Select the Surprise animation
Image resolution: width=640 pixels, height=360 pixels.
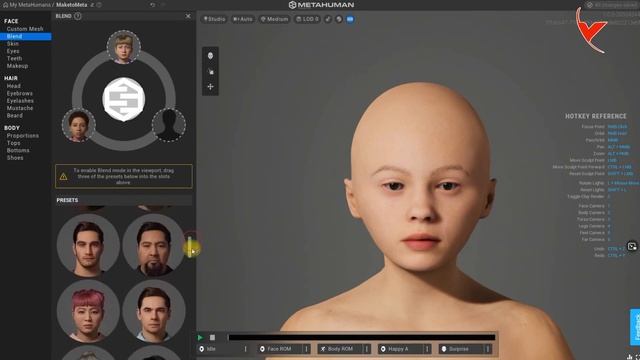[x=462, y=349]
